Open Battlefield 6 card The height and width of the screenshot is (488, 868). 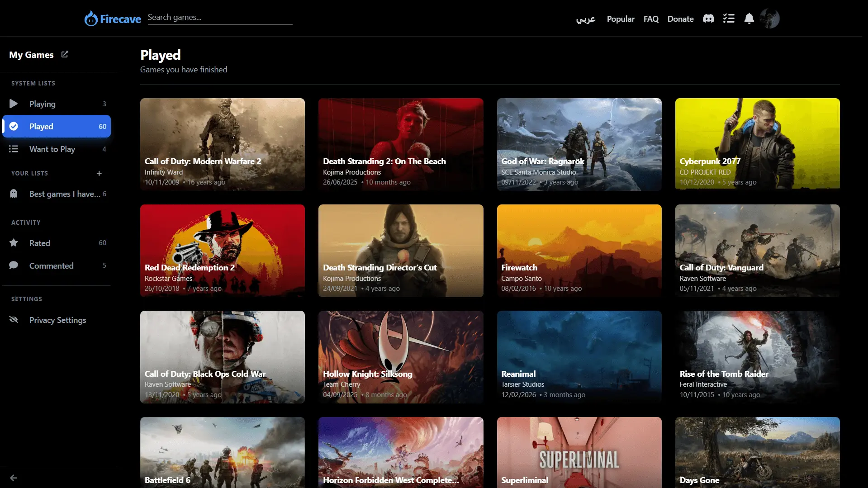pos(223,452)
